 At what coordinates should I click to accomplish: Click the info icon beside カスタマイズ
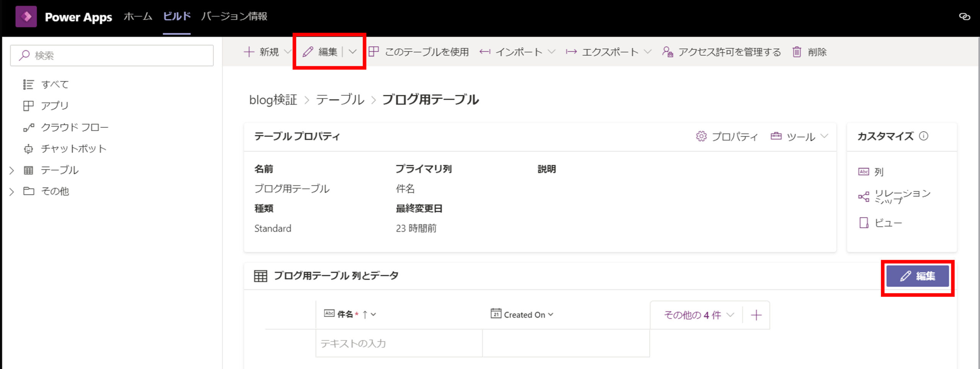[x=923, y=136]
